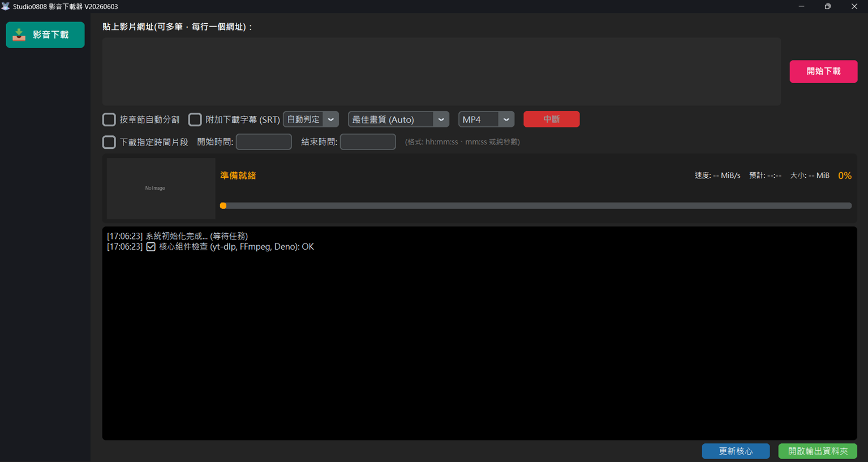The image size is (868, 462).
Task: Click the 開啟輸出資料夾 button
Action: [x=818, y=451]
